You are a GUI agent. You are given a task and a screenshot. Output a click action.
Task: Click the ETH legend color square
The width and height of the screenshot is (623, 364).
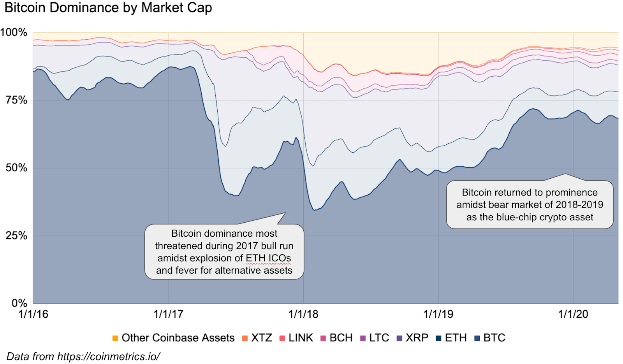438,338
